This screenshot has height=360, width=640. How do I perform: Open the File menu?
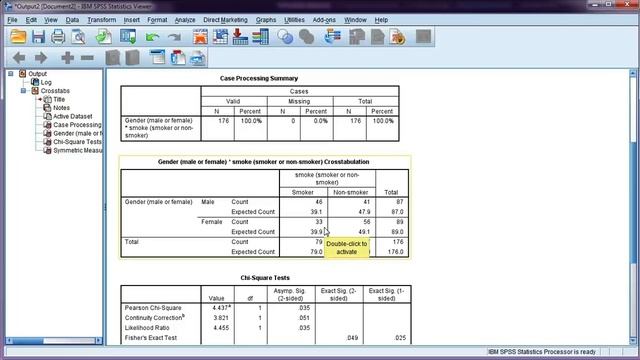(x=12, y=20)
